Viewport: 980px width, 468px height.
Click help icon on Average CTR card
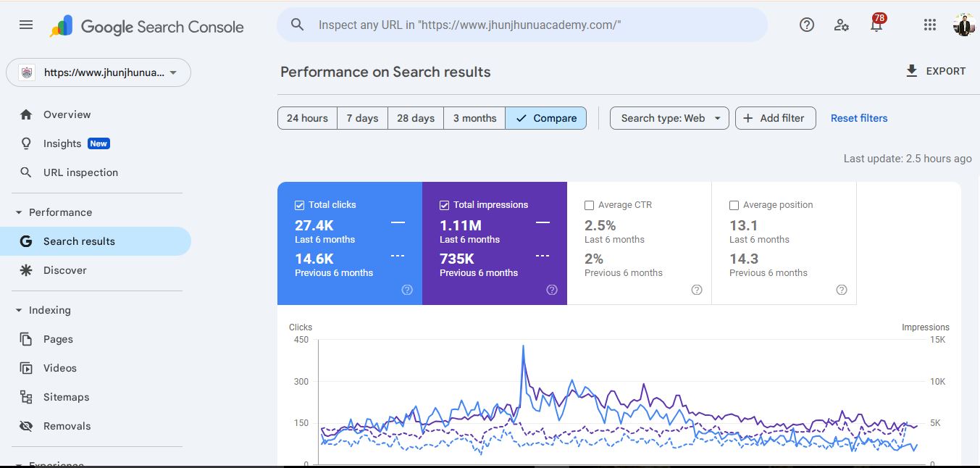coord(697,290)
